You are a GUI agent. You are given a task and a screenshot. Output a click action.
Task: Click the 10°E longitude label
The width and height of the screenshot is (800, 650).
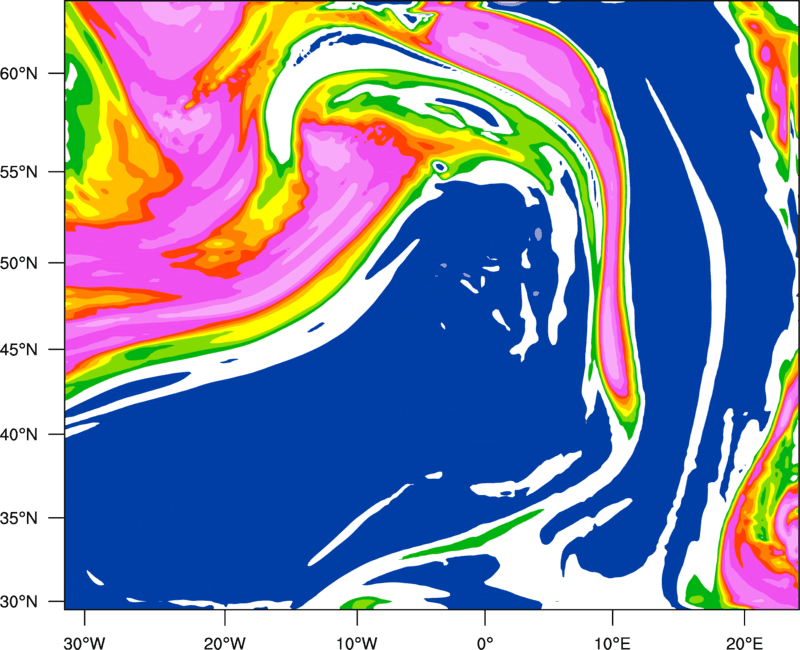coord(613,643)
